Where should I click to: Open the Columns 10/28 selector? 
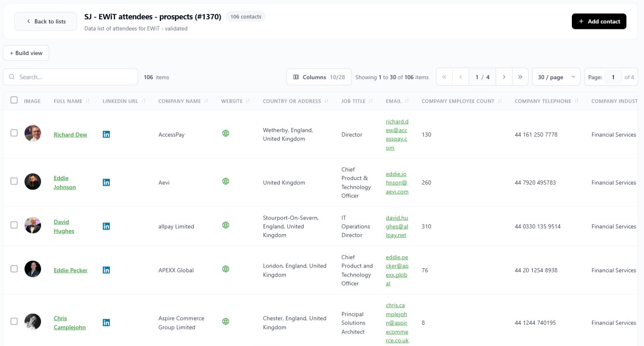[319, 77]
